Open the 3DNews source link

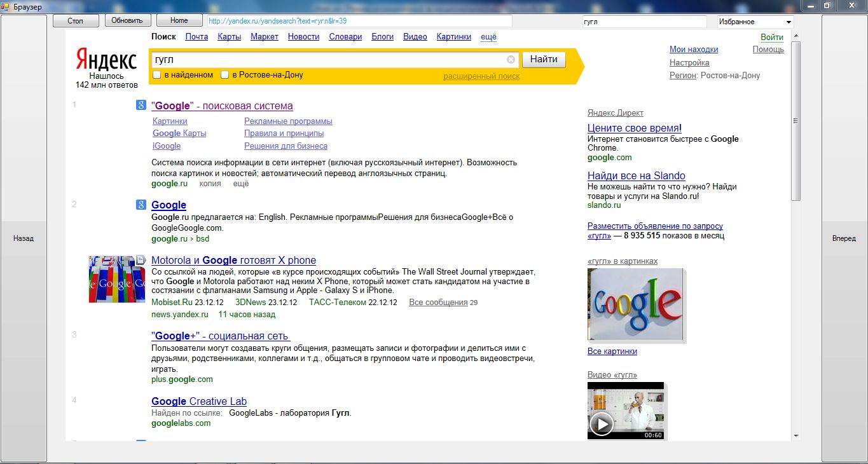tap(251, 303)
